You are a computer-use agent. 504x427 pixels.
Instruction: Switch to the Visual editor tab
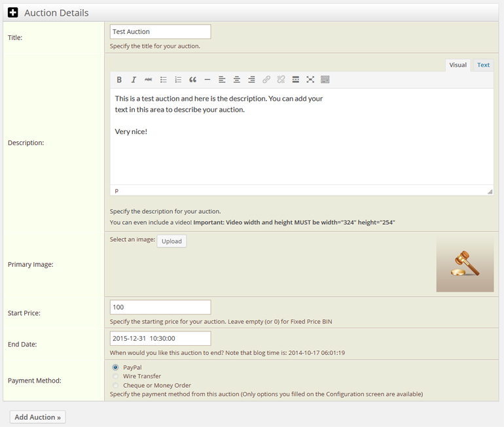(458, 65)
